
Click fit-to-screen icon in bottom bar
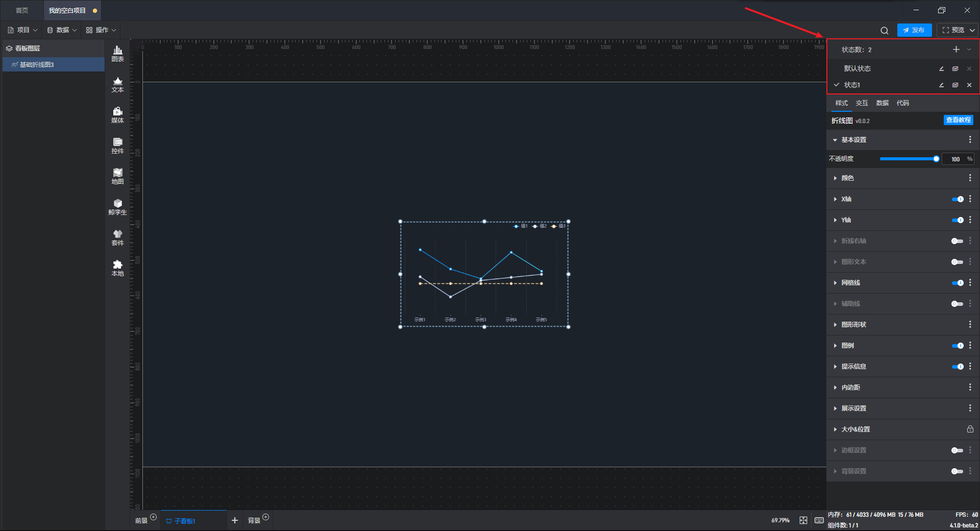coord(803,520)
